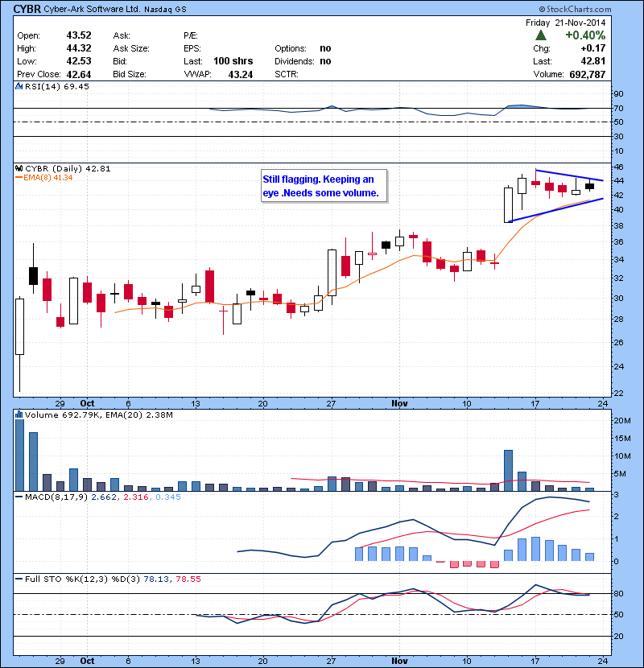Click the Bid Size label

(129, 74)
